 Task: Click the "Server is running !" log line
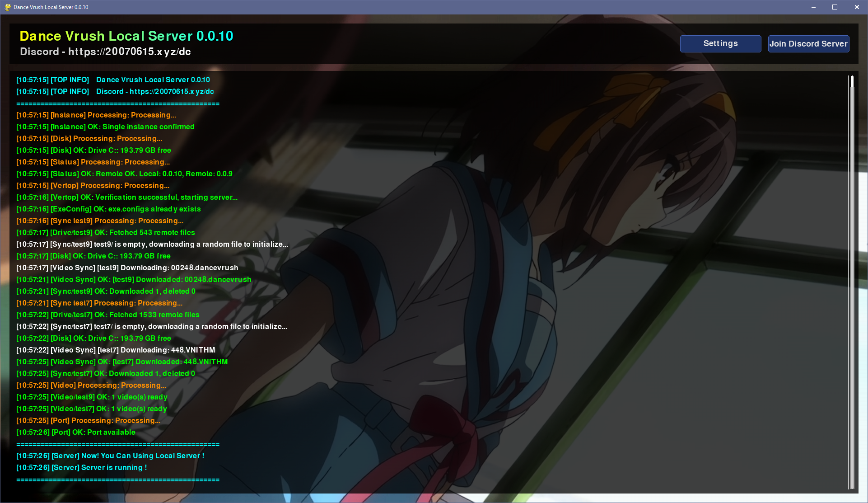(x=82, y=468)
